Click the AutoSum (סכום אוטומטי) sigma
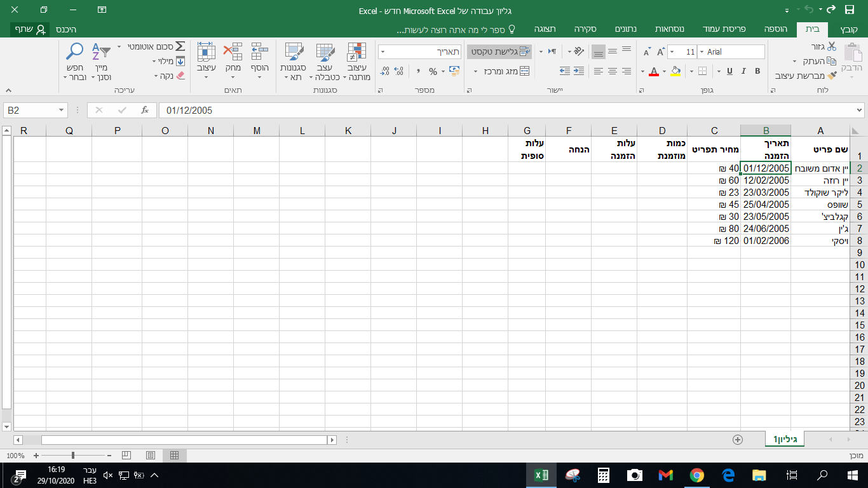Image resolution: width=868 pixels, height=488 pixels. coord(180,47)
